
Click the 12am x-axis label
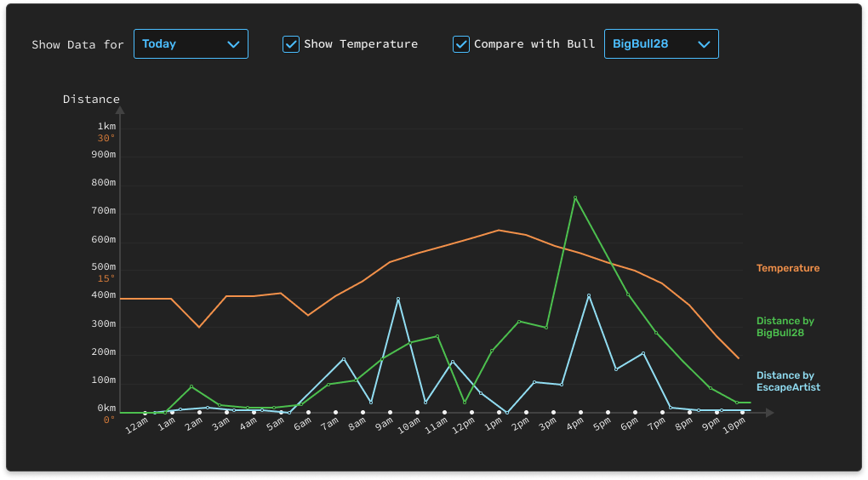[x=137, y=426]
